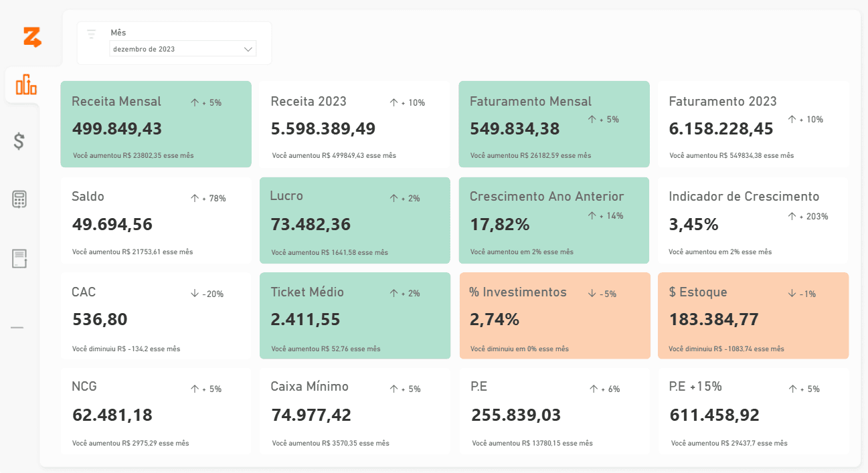
Task: Select the value 549.834,38
Action: 515,128
